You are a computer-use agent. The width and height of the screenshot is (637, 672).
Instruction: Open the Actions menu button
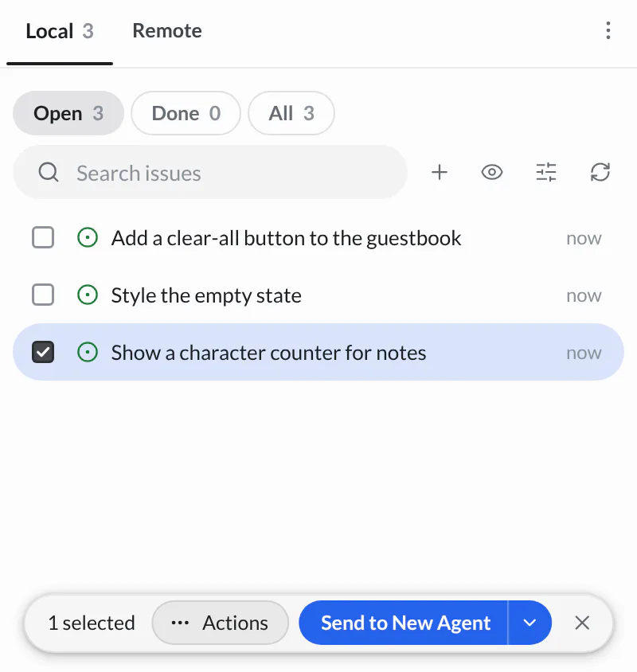pyautogui.click(x=220, y=623)
